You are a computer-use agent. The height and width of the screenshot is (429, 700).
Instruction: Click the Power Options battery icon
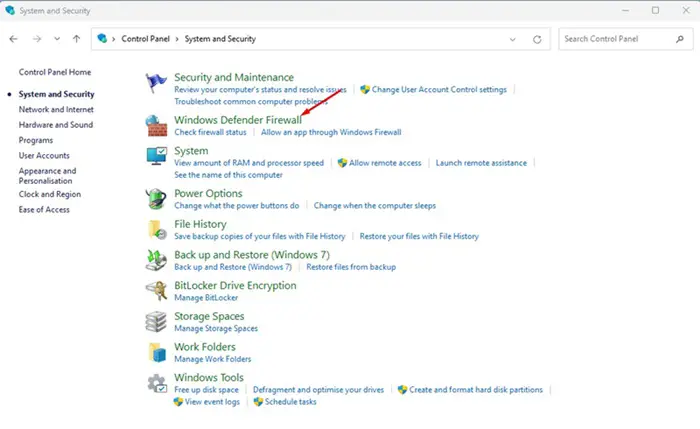[156, 199]
